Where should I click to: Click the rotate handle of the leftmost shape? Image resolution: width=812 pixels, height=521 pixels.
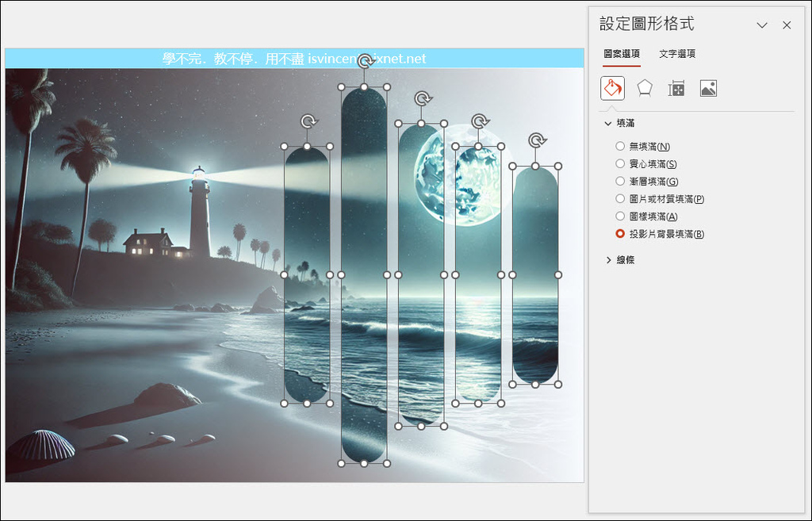[x=309, y=121]
